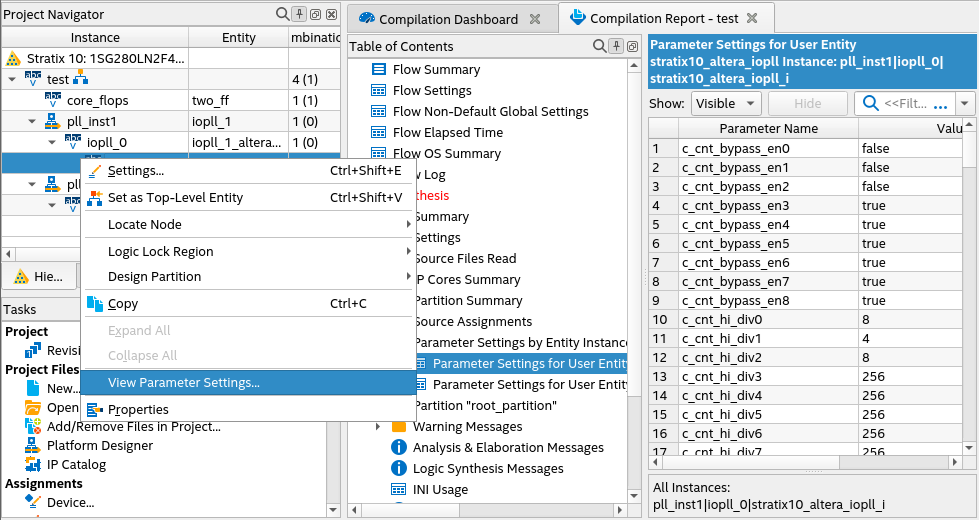Collapse the test top-level entity node
This screenshot has height=520, width=979.
point(12,79)
